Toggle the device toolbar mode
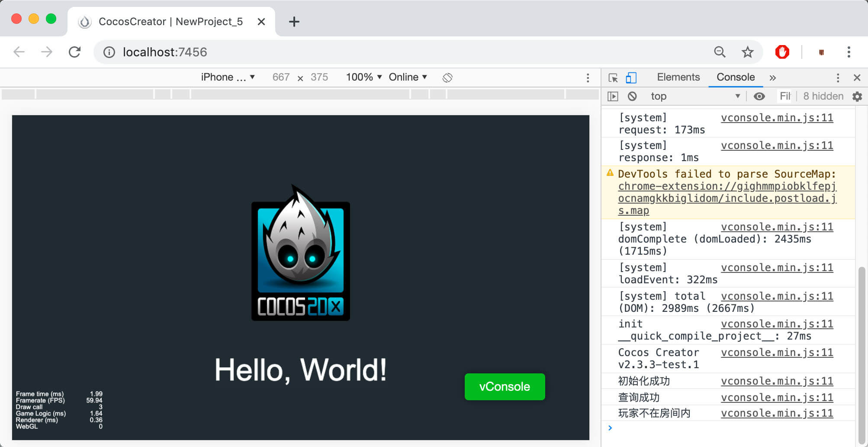Image resolution: width=868 pixels, height=447 pixels. coord(631,78)
